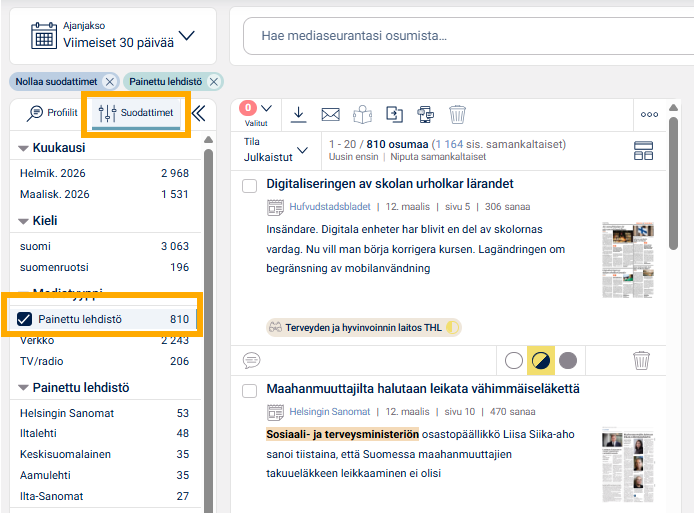Open Helsingin Sanomat article source link
694x513 pixels.
click(330, 412)
